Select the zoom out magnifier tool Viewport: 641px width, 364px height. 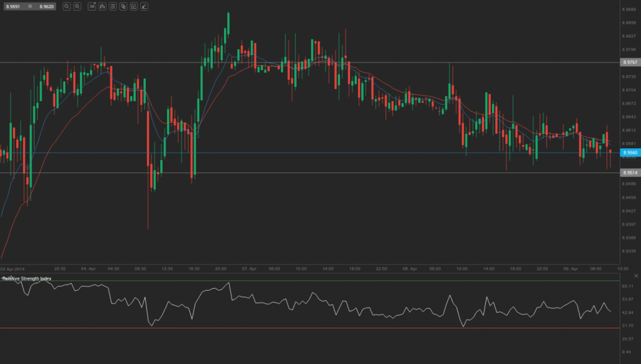click(67, 6)
